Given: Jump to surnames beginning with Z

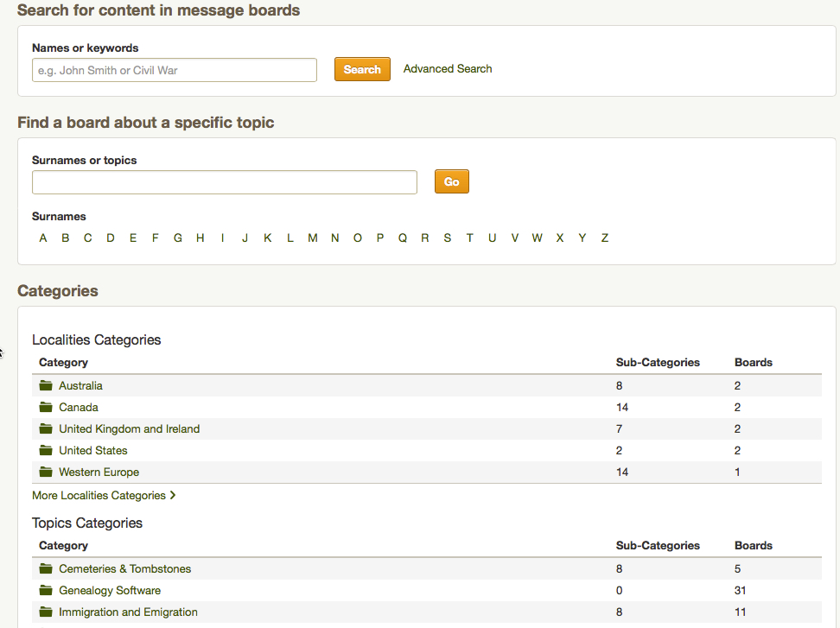Looking at the screenshot, I should click(605, 238).
